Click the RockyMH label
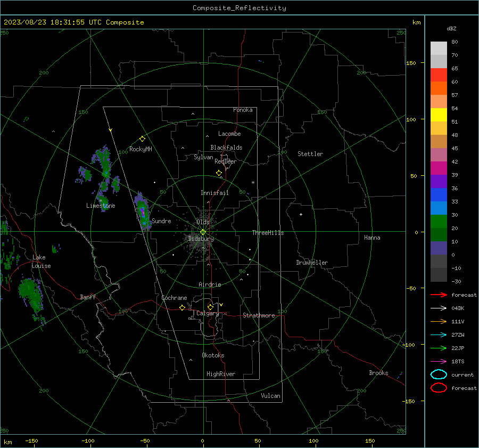The image size is (479, 448). pos(141,149)
